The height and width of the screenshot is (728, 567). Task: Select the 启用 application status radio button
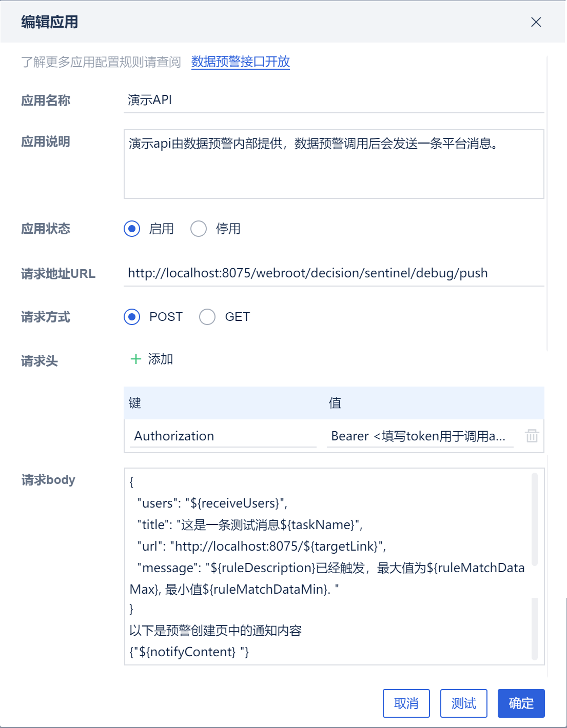pyautogui.click(x=132, y=229)
